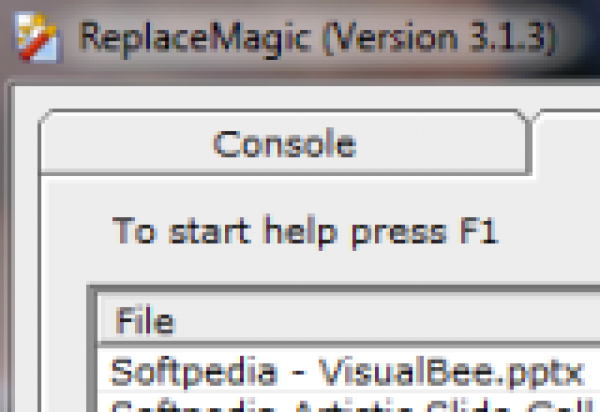Open the system menu via the ReplaceMagic app icon

pos(36,38)
